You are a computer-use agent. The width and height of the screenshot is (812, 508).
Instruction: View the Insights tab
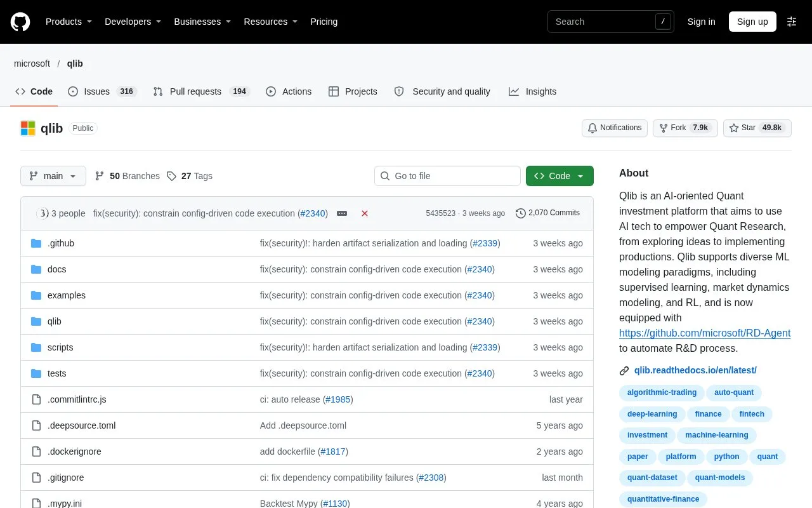coord(532,91)
